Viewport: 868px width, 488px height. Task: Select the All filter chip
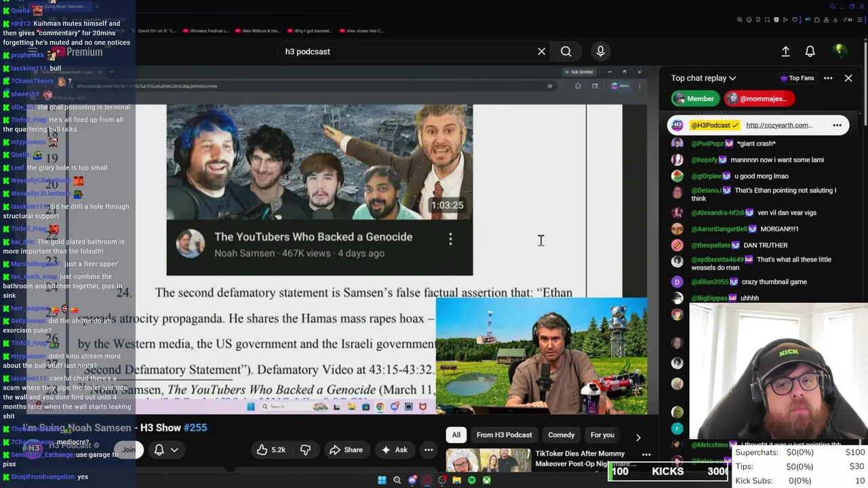456,435
